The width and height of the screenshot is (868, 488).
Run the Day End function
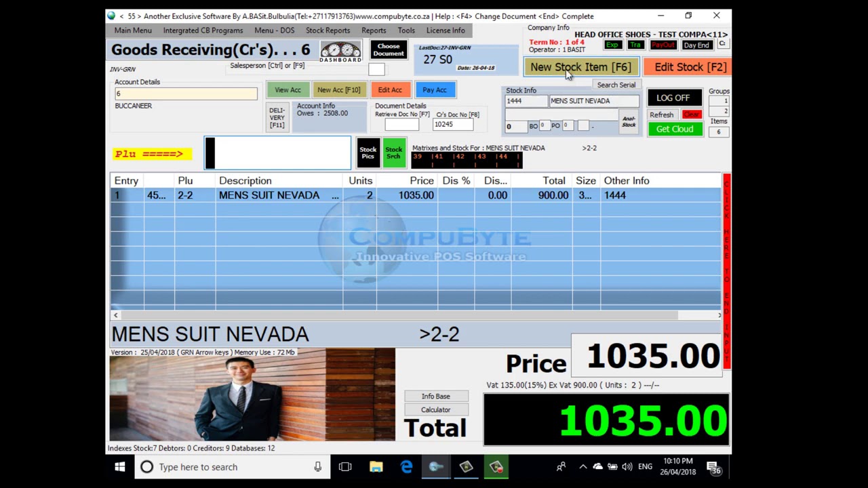click(696, 45)
